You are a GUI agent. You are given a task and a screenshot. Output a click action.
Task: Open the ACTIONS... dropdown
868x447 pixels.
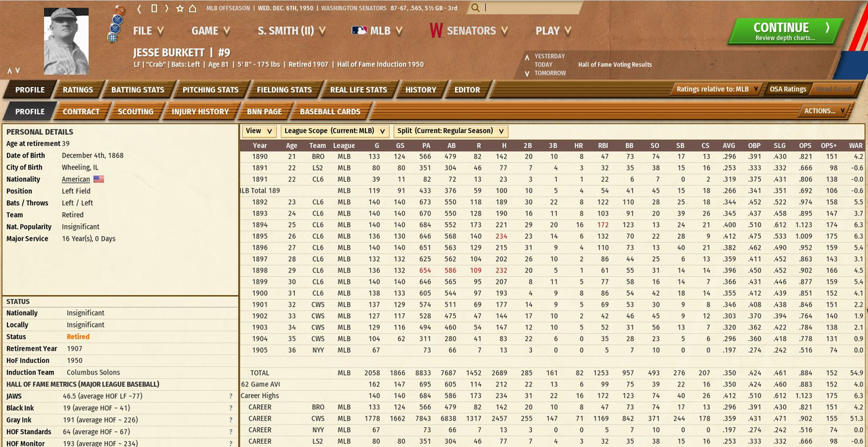[825, 111]
